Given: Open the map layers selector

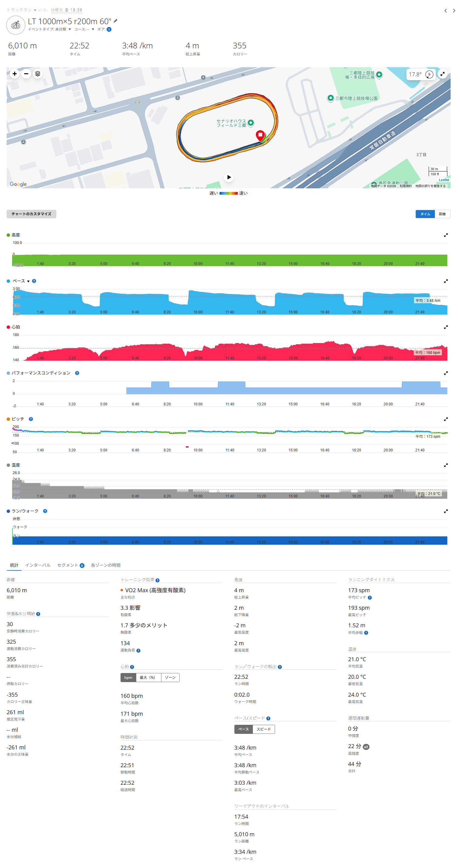Looking at the screenshot, I should [x=38, y=74].
